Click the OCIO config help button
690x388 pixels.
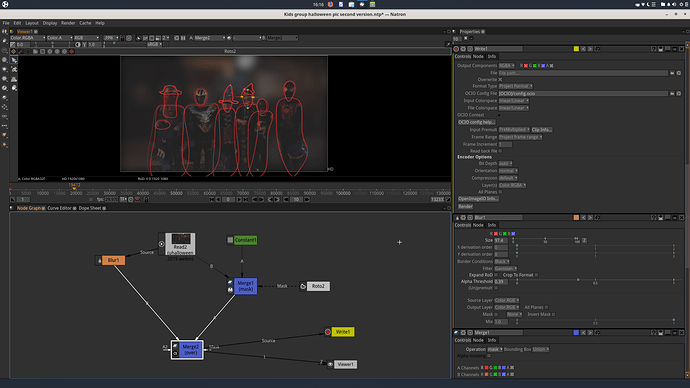(x=476, y=122)
